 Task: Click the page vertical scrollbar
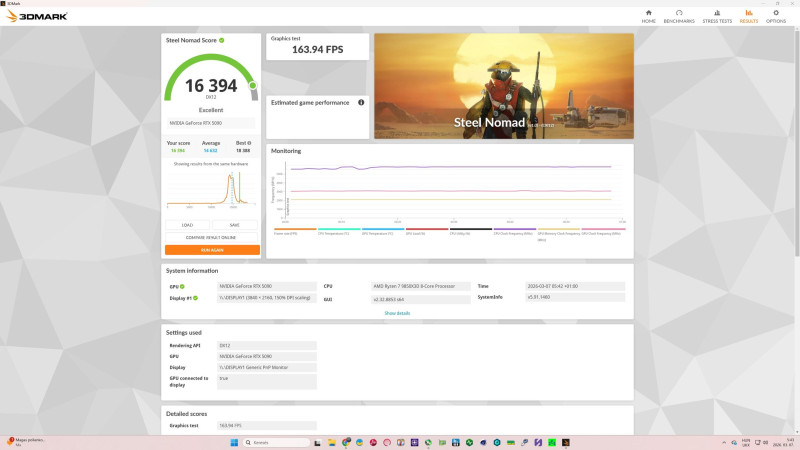[796, 143]
